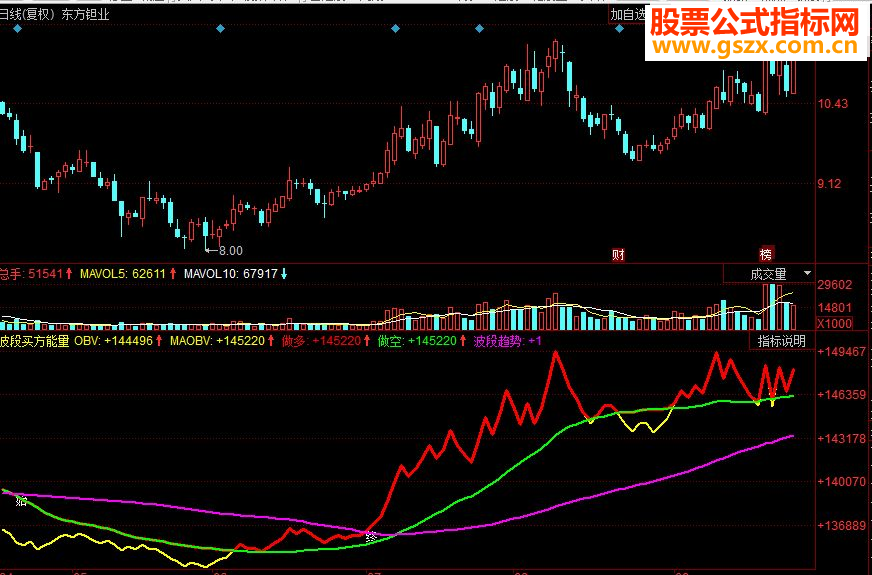Click the red up arrow after MAVOL5

point(173,274)
